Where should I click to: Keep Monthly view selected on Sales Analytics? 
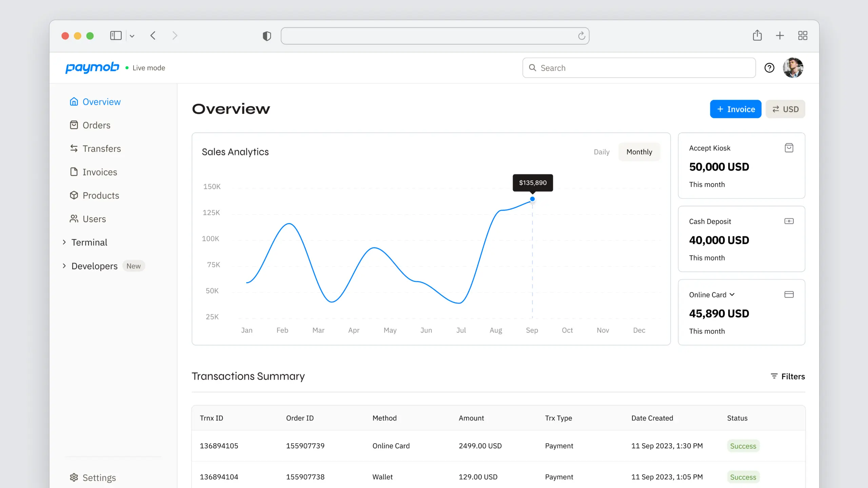(639, 152)
